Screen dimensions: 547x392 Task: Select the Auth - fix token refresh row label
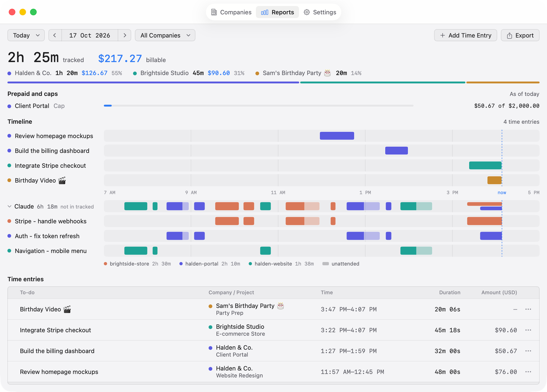click(47, 236)
